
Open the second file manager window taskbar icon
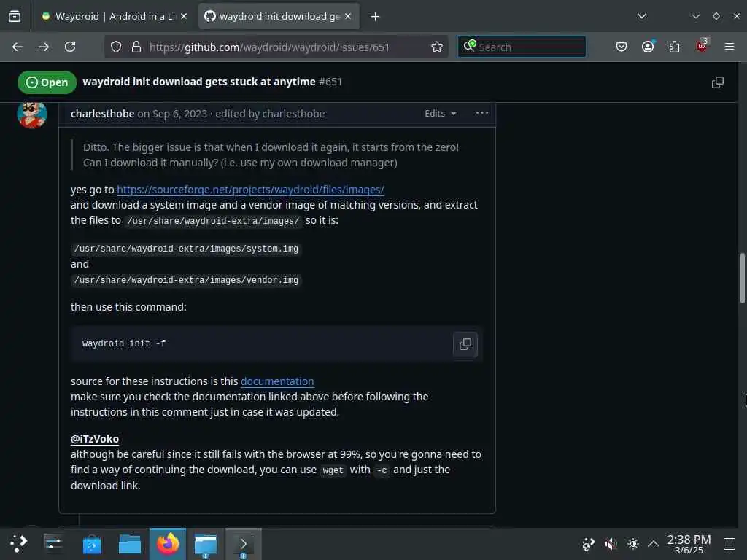206,544
